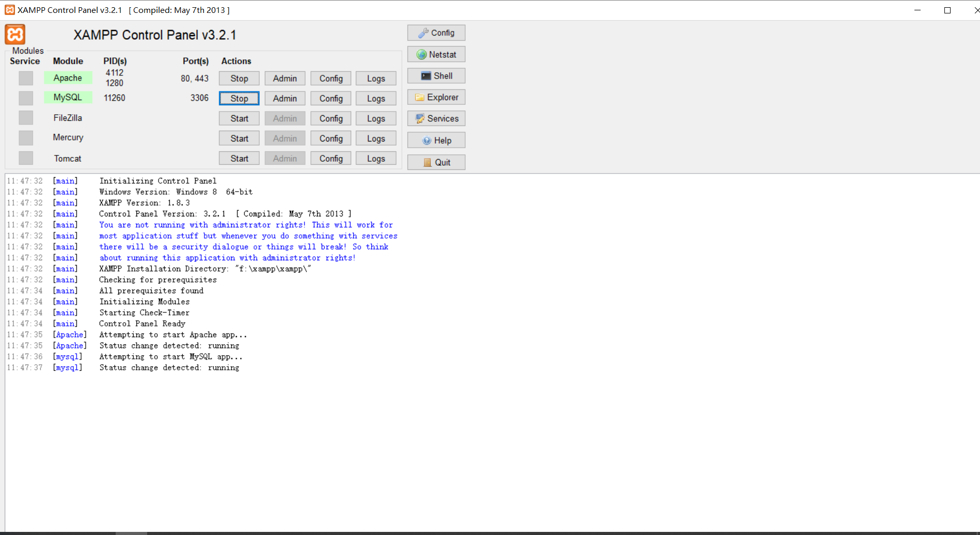Select the MySQL module label
This screenshot has height=535, width=980.
pyautogui.click(x=68, y=97)
